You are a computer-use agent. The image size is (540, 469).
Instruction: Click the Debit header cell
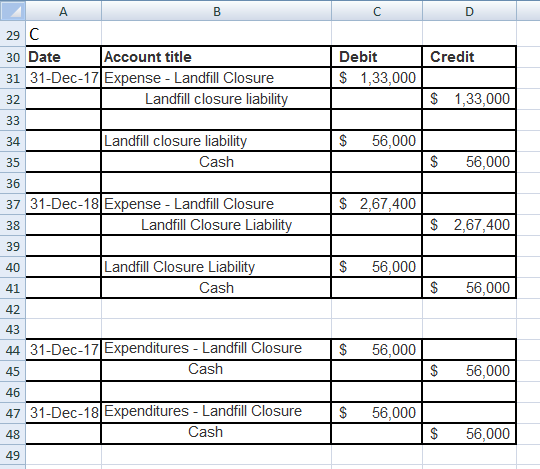click(x=377, y=57)
